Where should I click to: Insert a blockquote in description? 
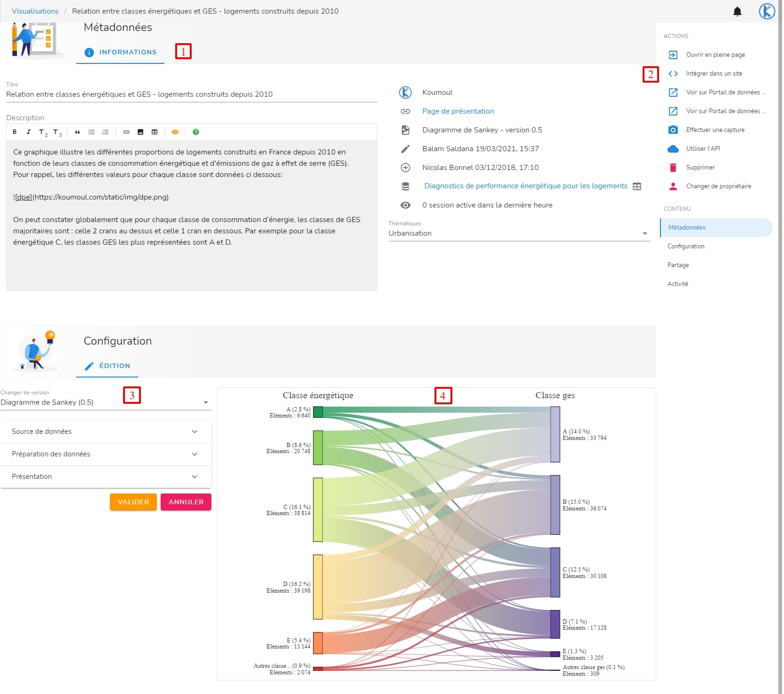pos(78,132)
